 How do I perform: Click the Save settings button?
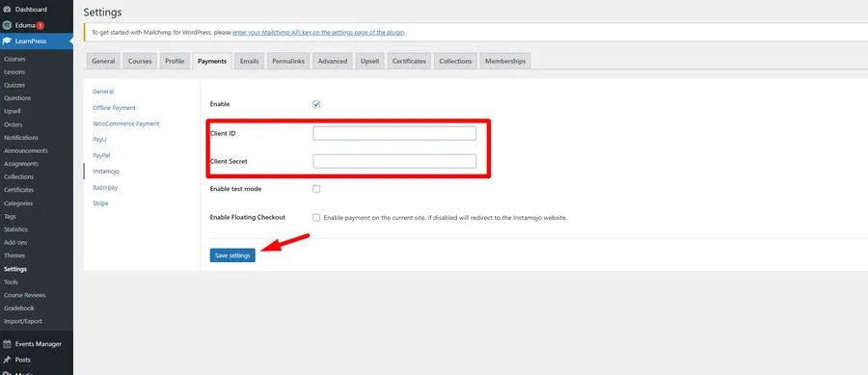232,255
